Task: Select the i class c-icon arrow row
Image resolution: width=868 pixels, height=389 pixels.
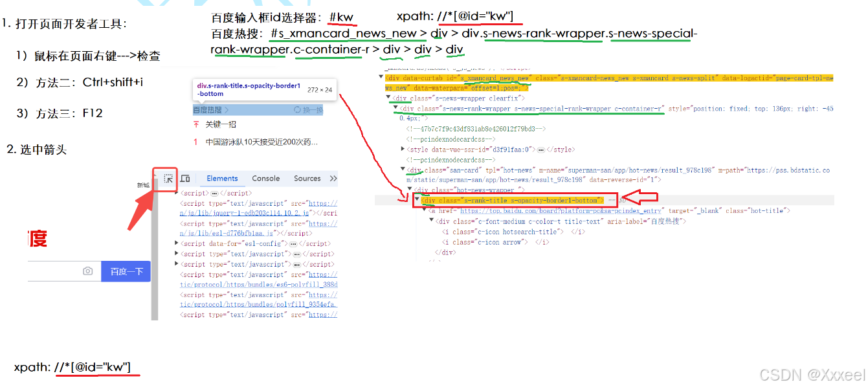Action: [x=495, y=242]
